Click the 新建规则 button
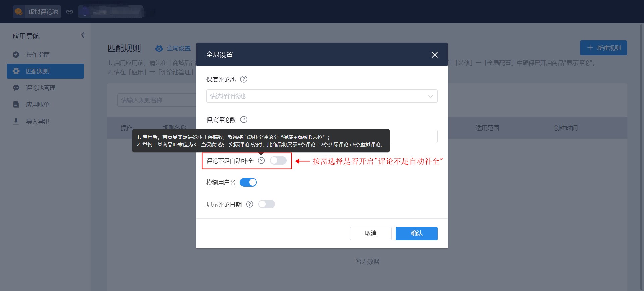The image size is (644, 291). point(603,48)
